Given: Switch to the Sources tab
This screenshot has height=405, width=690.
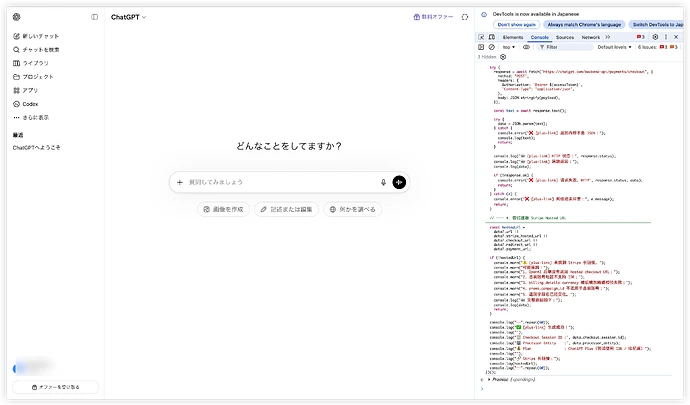Looking at the screenshot, I should (565, 37).
